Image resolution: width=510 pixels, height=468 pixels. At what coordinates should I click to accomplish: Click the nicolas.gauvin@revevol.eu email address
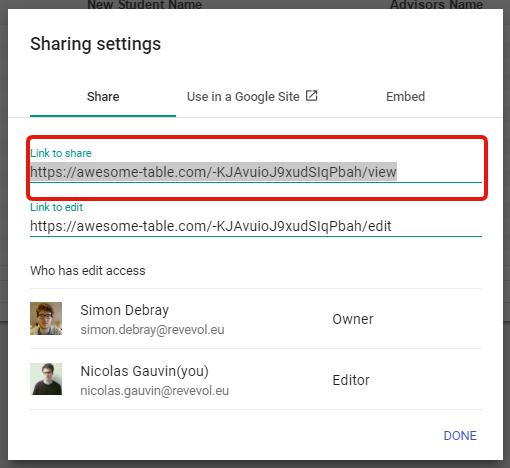[x=155, y=390]
